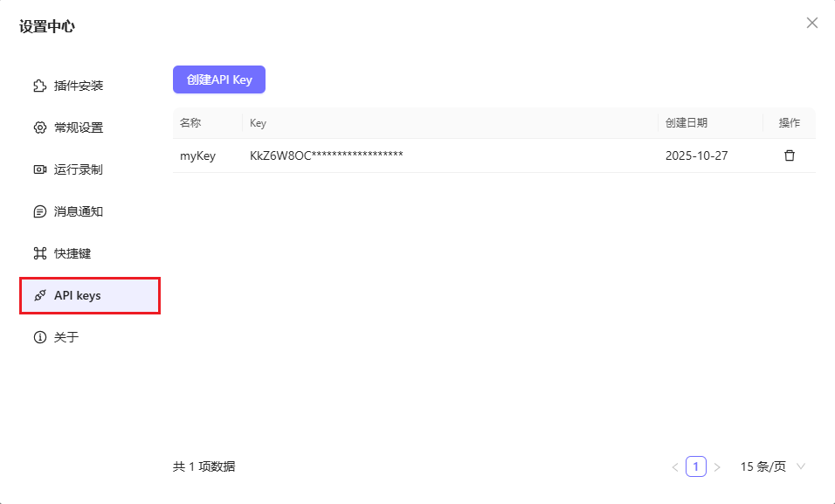
Task: Open the 15 条/页 page size dropdown
Action: point(766,466)
